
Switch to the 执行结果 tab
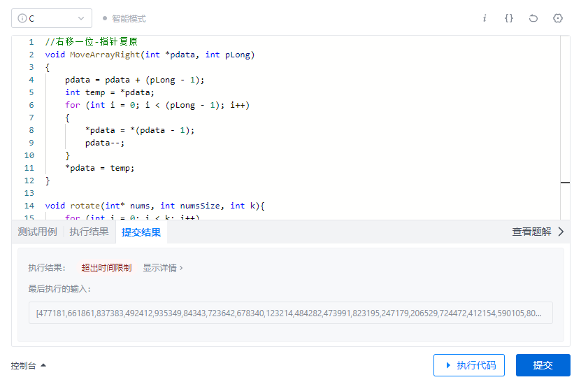tap(89, 232)
